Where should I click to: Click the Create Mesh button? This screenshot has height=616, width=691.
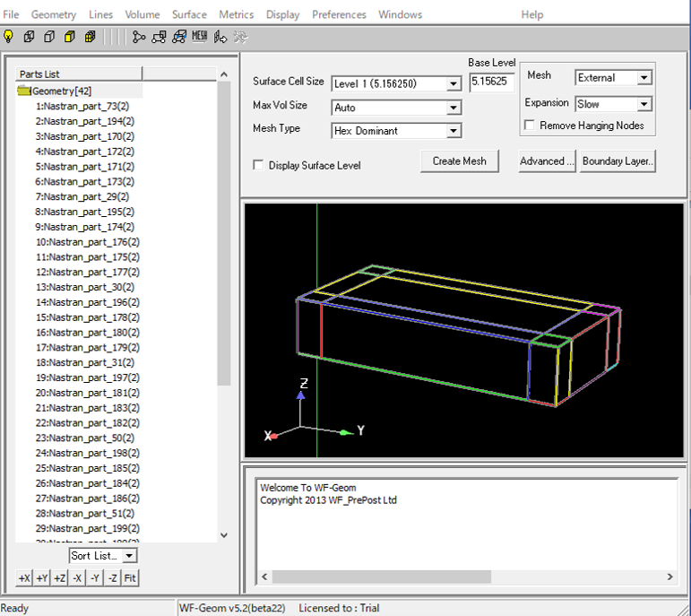coord(459,161)
